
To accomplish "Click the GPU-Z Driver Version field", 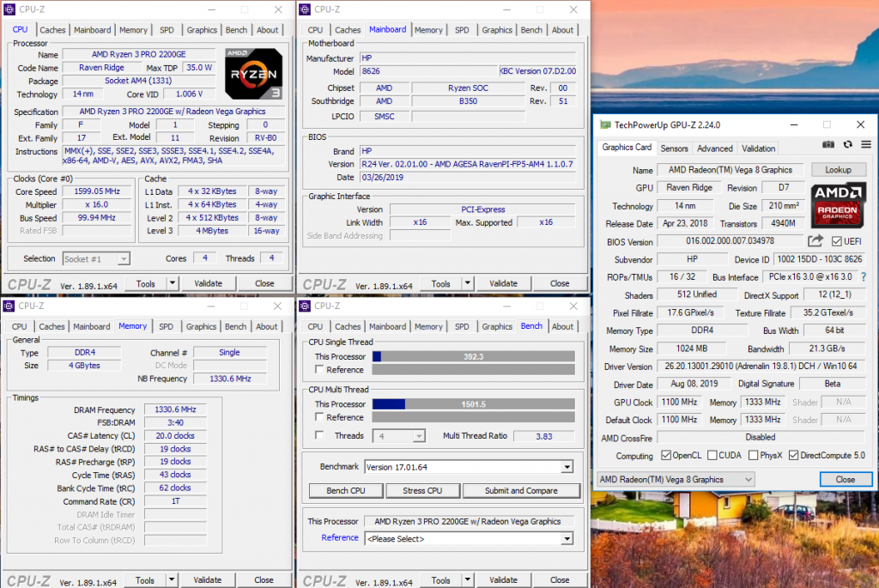I will coord(761,366).
